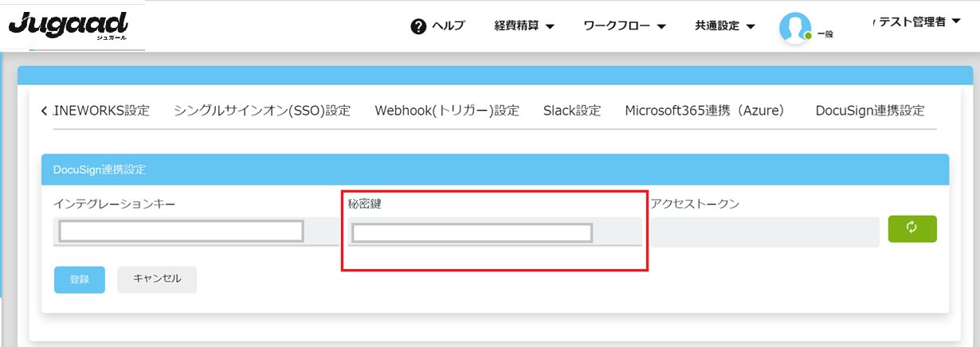Click the help question mark icon
The image size is (980, 347).
point(418,26)
